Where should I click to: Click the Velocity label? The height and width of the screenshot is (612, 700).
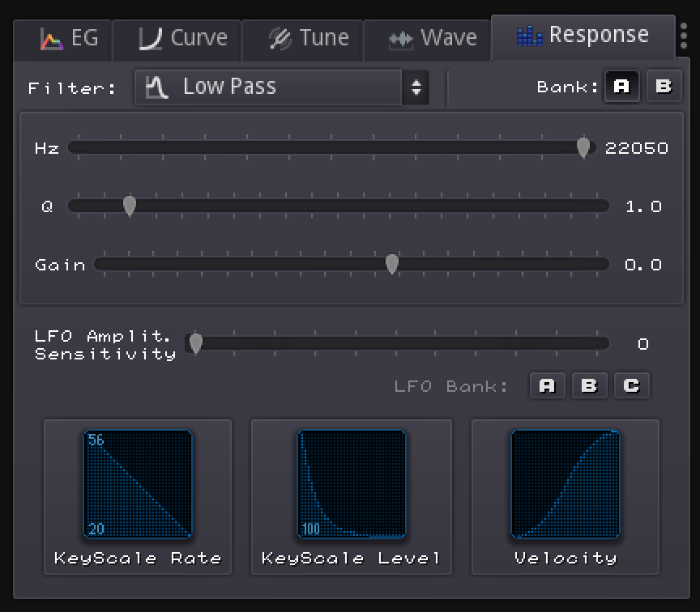click(x=566, y=559)
